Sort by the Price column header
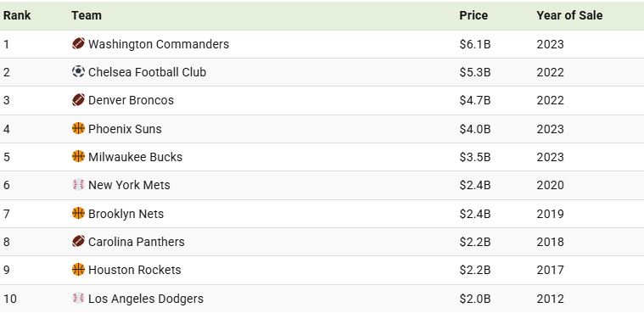Screen dimensions: 644x319 pos(473,15)
